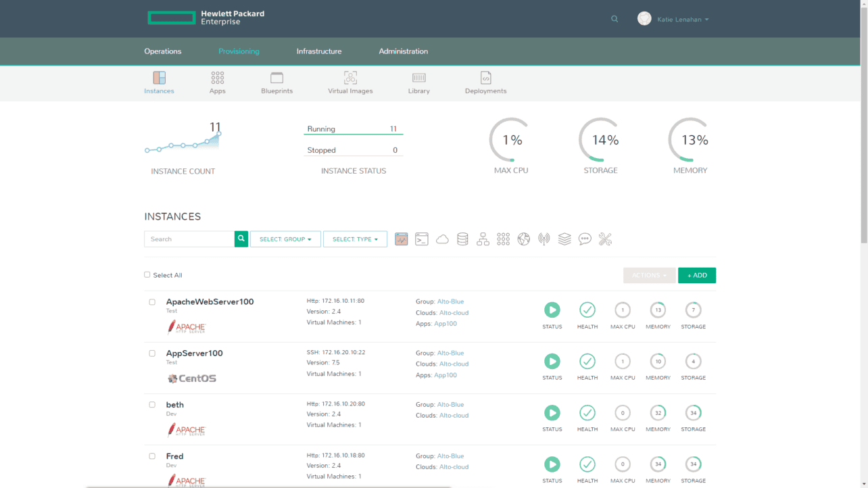Select the network hierarchy filter icon
Screen dimensions: 868x488
(483, 239)
